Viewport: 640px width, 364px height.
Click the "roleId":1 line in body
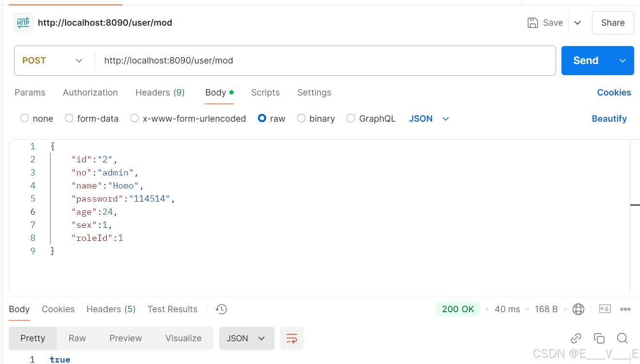point(97,238)
